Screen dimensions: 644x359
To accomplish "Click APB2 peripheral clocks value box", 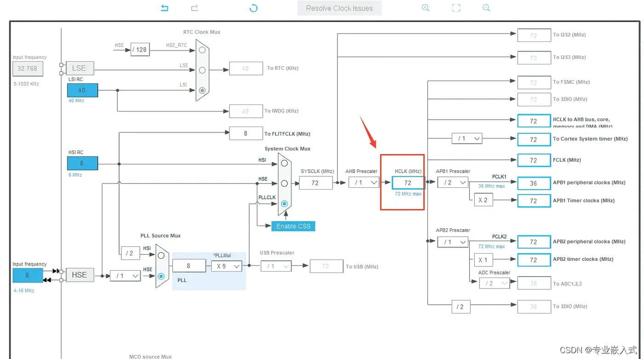I will click(534, 242).
